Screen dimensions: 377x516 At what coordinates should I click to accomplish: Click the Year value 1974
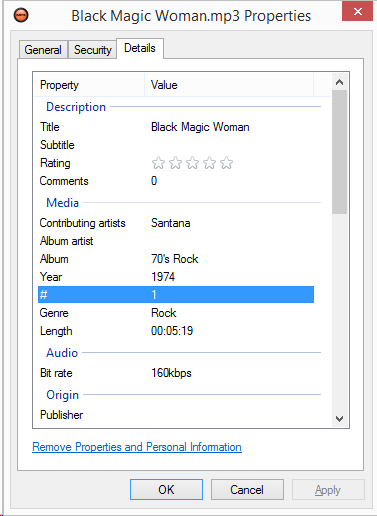pos(163,277)
